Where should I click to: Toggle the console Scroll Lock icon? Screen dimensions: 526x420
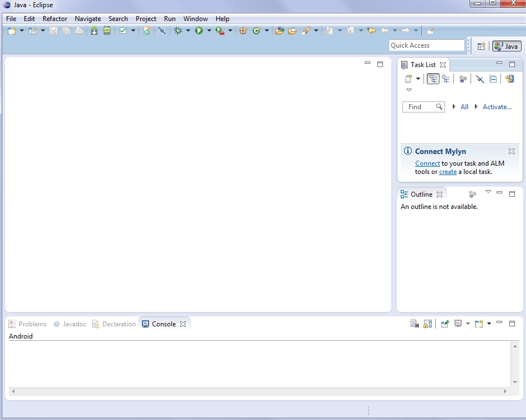tap(428, 324)
